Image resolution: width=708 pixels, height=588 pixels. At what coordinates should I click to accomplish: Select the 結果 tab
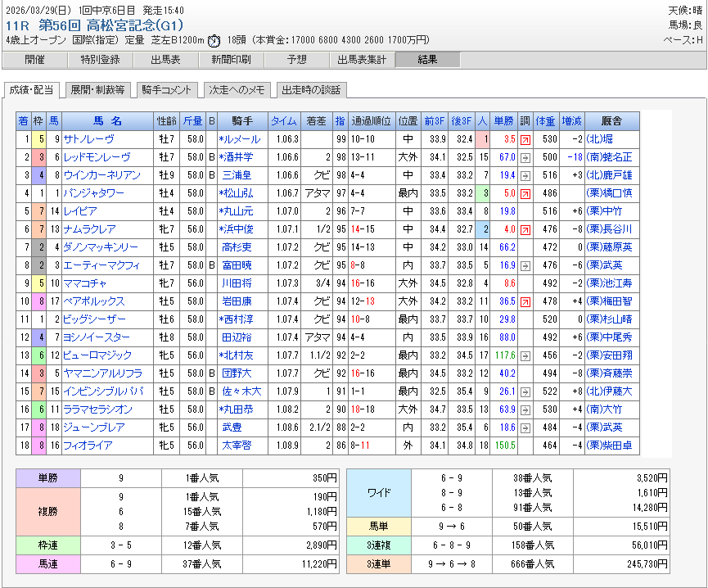[427, 60]
